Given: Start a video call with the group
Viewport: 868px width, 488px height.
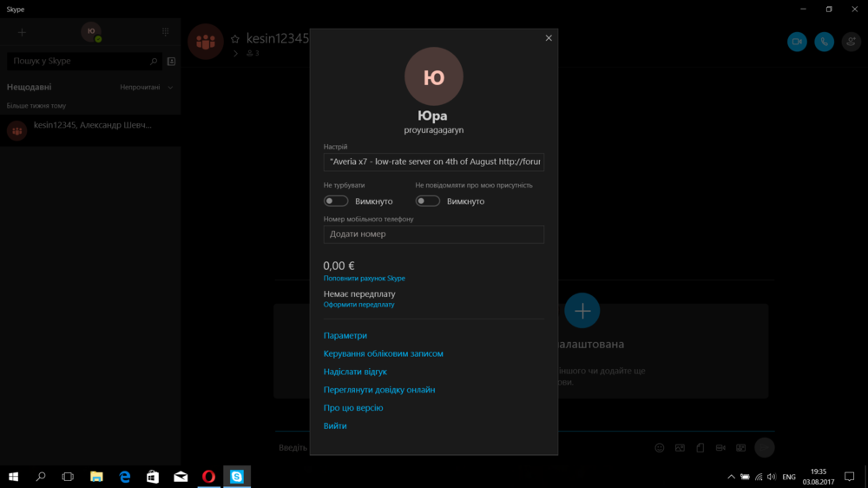Looking at the screenshot, I should tap(796, 41).
